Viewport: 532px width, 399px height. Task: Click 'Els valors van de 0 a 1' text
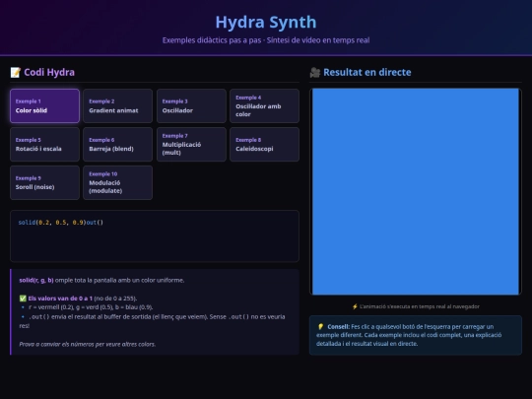coord(60,299)
